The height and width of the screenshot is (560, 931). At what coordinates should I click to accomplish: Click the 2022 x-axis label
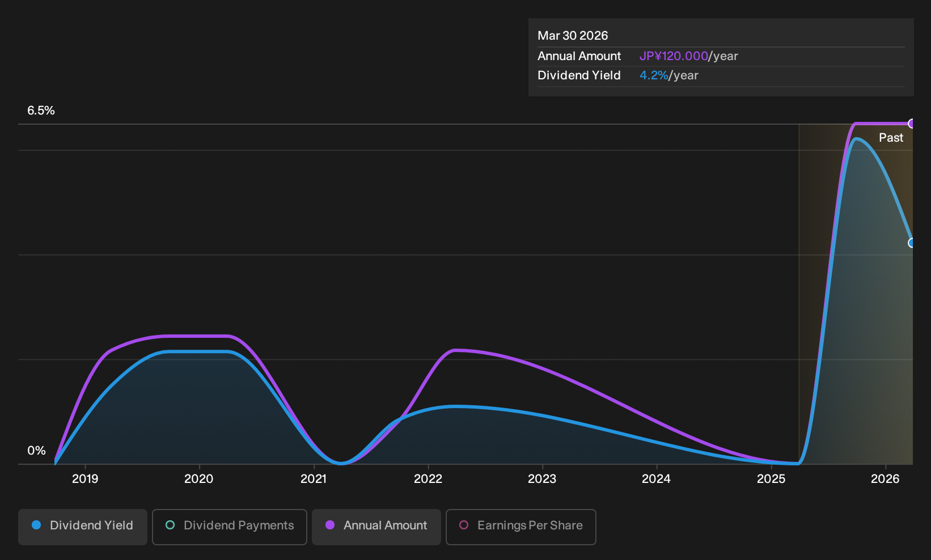coord(428,479)
